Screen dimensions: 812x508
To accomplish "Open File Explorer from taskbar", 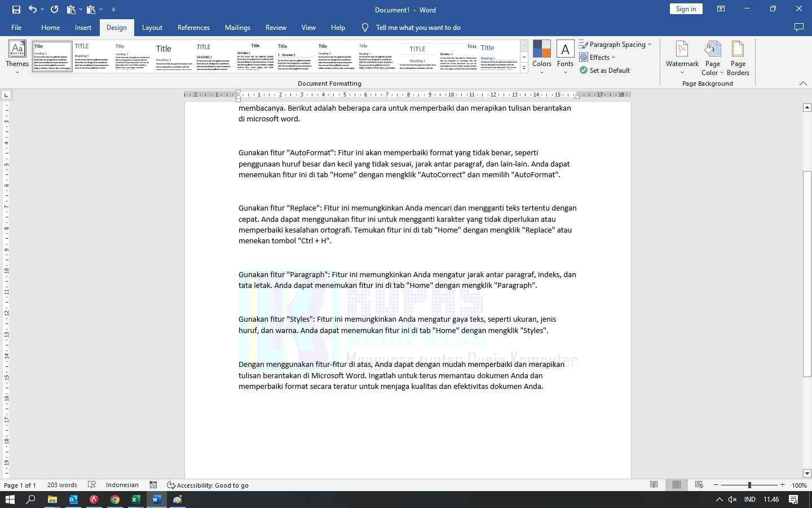I will (x=52, y=500).
